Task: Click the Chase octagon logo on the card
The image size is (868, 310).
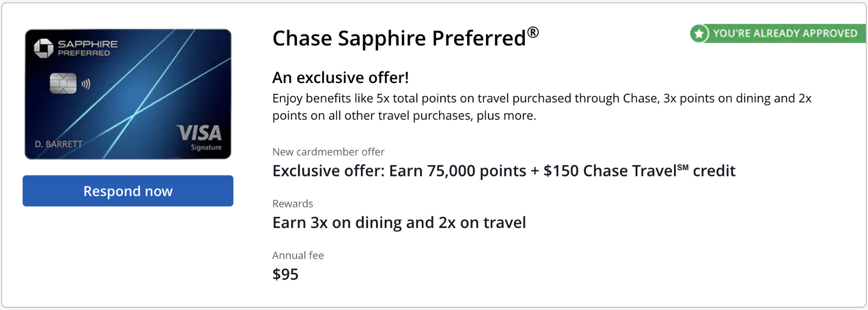Action: [x=44, y=48]
